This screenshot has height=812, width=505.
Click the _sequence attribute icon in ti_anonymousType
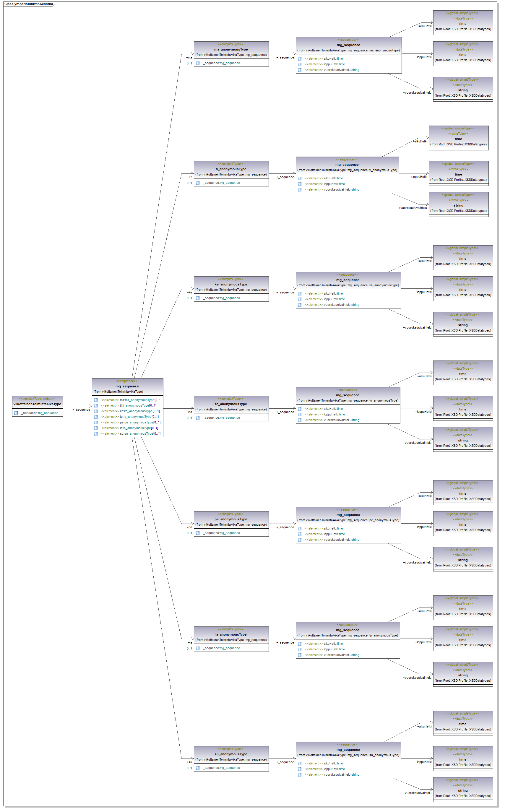pyautogui.click(x=198, y=183)
